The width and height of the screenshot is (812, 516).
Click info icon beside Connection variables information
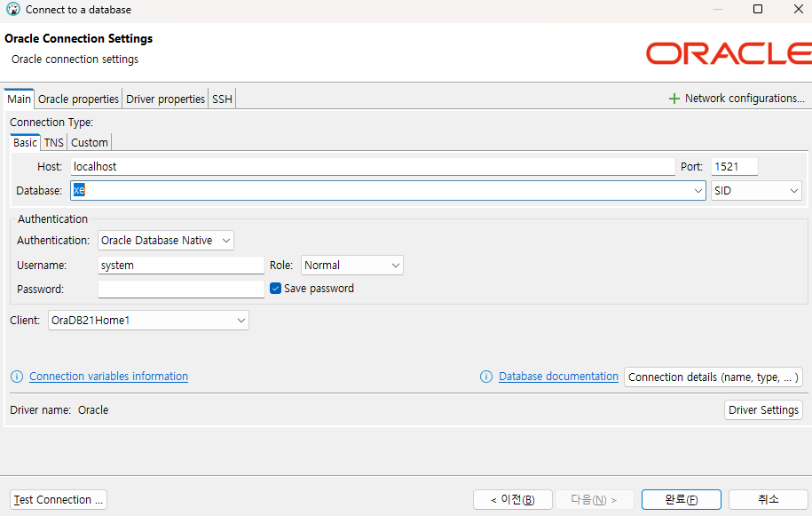click(17, 377)
